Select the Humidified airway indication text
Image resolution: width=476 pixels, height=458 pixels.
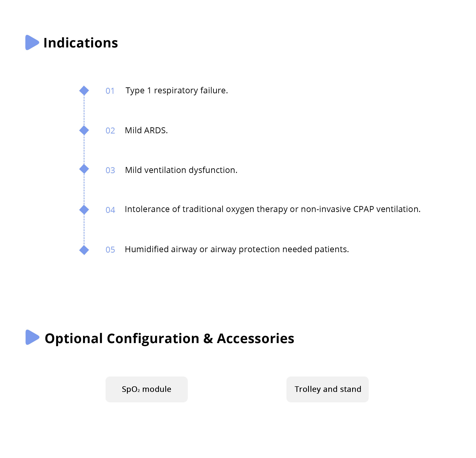tap(237, 249)
